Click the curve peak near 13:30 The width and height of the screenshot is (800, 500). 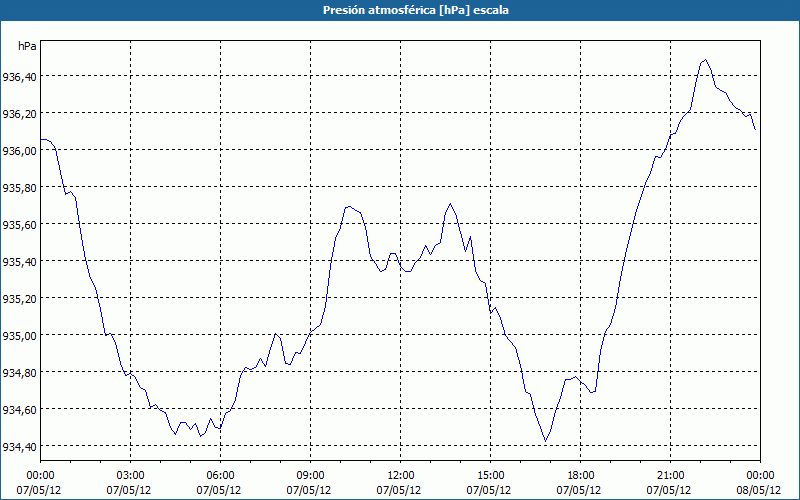[450, 204]
